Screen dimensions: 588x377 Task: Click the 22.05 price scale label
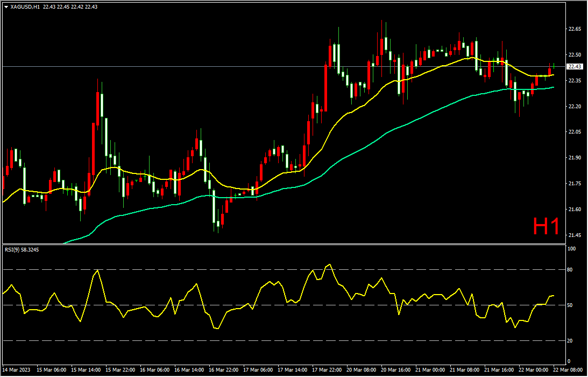pos(575,132)
